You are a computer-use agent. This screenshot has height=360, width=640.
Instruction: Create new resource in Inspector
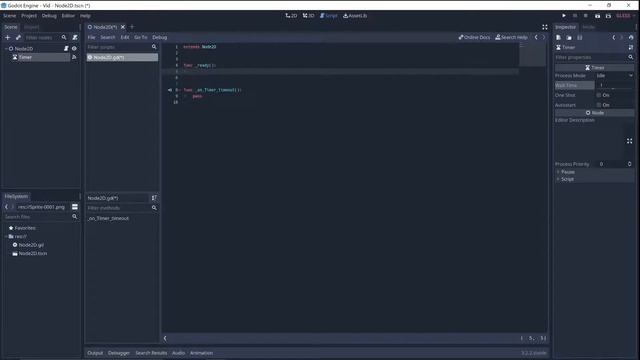point(558,37)
